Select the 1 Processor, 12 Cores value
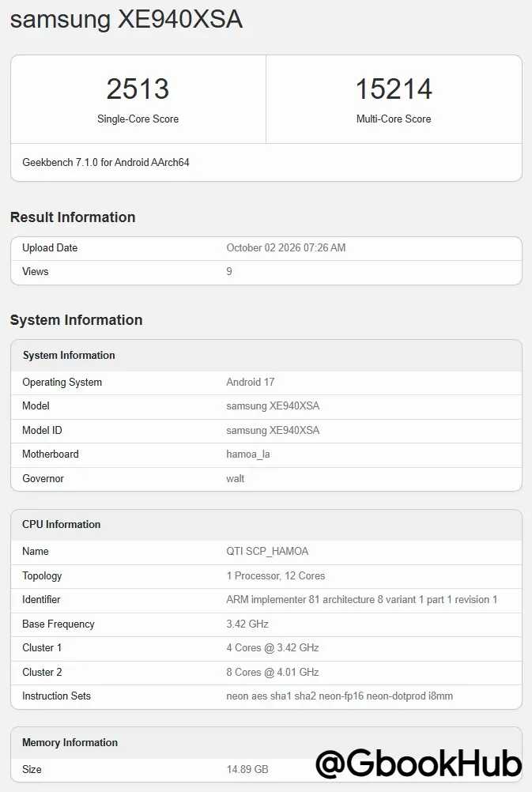532x792 pixels. 276,575
